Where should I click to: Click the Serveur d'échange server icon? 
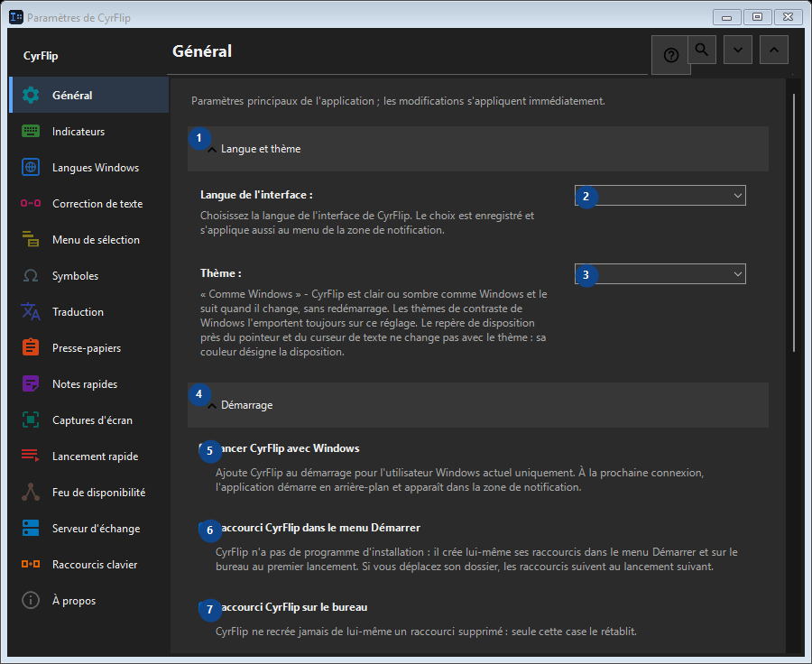31,529
